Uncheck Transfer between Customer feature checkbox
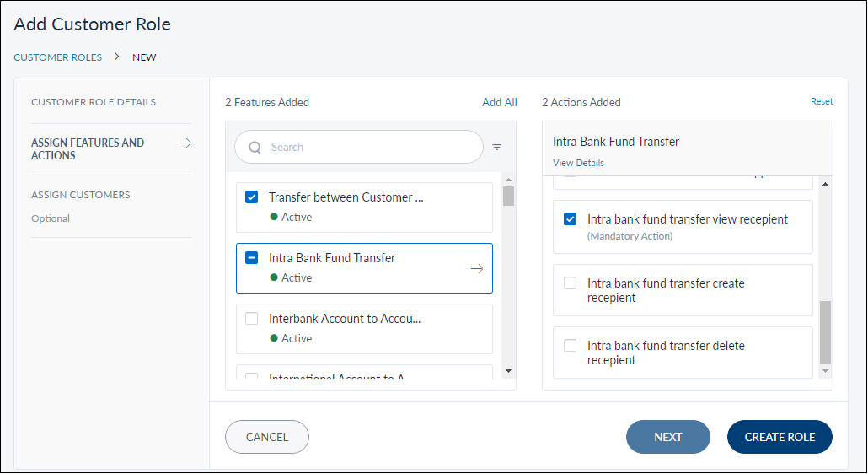The image size is (868, 474). click(x=251, y=197)
